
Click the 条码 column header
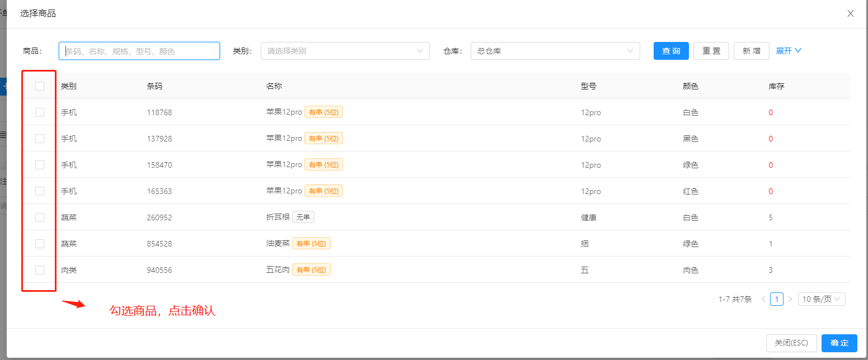click(154, 86)
